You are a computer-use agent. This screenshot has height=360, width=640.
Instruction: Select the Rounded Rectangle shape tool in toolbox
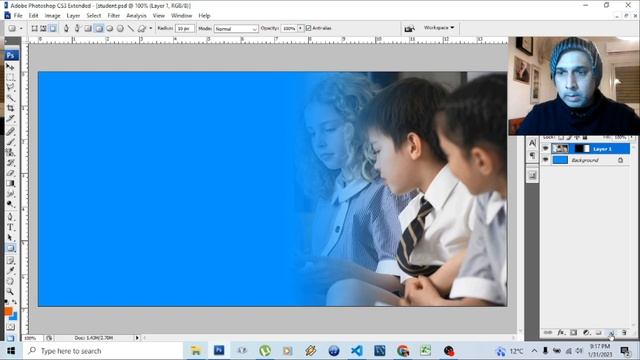point(10,248)
